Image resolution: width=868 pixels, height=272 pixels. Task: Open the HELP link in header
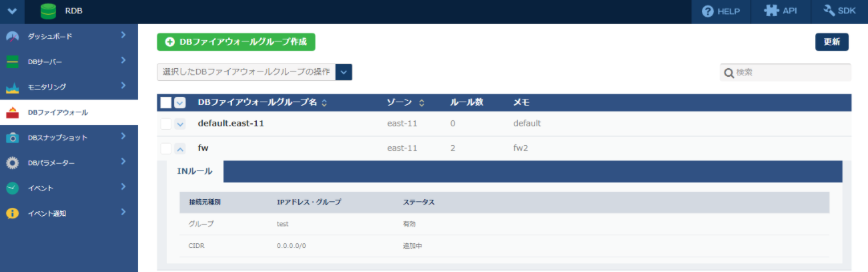click(721, 11)
